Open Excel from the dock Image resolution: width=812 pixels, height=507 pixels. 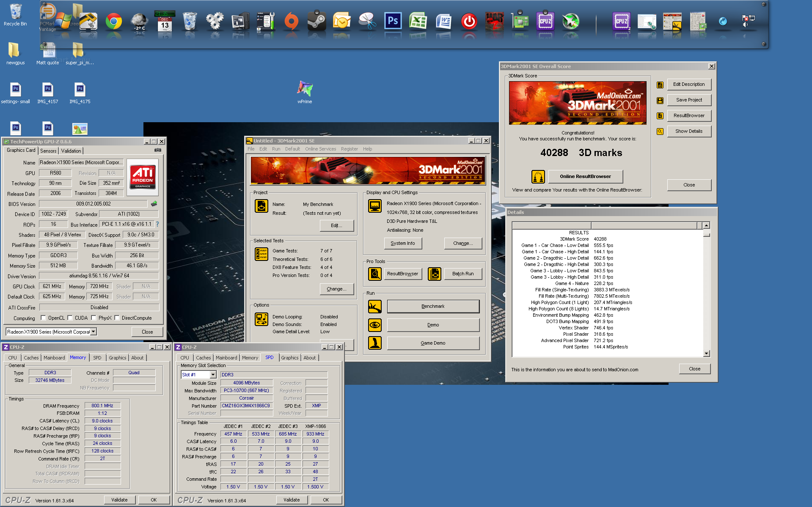coord(418,21)
